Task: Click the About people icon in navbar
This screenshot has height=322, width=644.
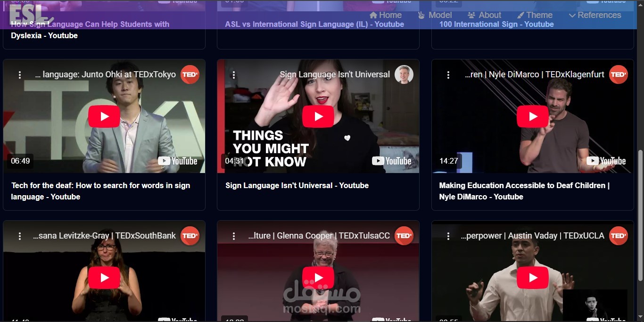Action: (x=471, y=15)
